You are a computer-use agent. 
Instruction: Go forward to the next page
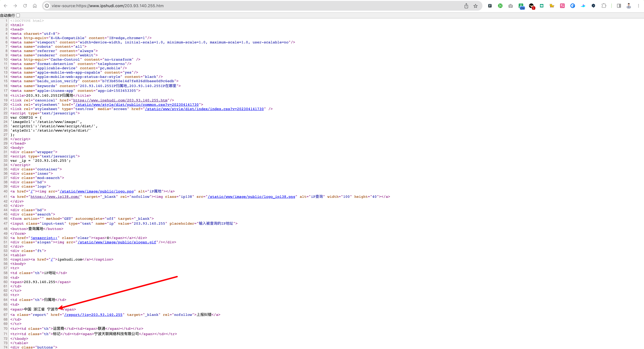[x=15, y=6]
